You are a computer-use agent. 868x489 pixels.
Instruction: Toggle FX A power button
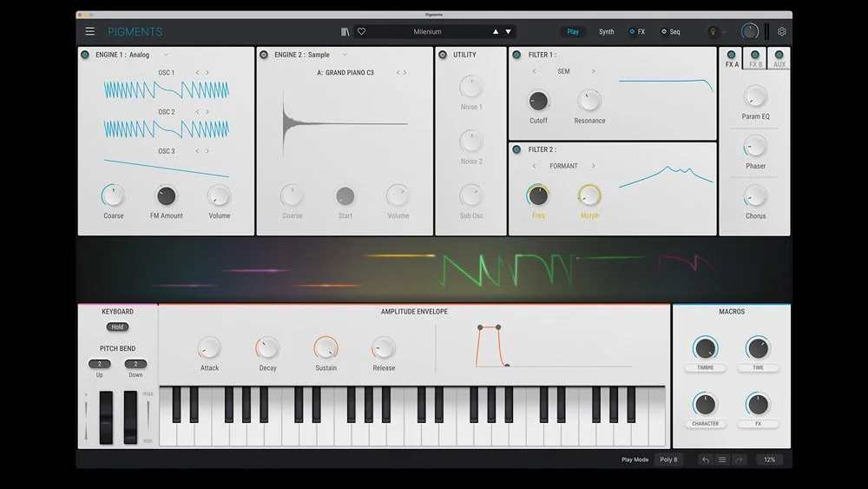click(731, 54)
